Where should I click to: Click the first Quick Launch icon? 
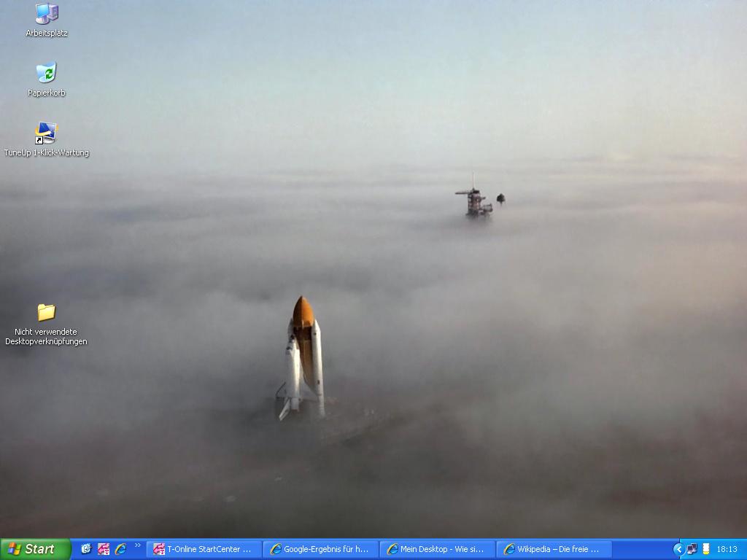[x=86, y=549]
